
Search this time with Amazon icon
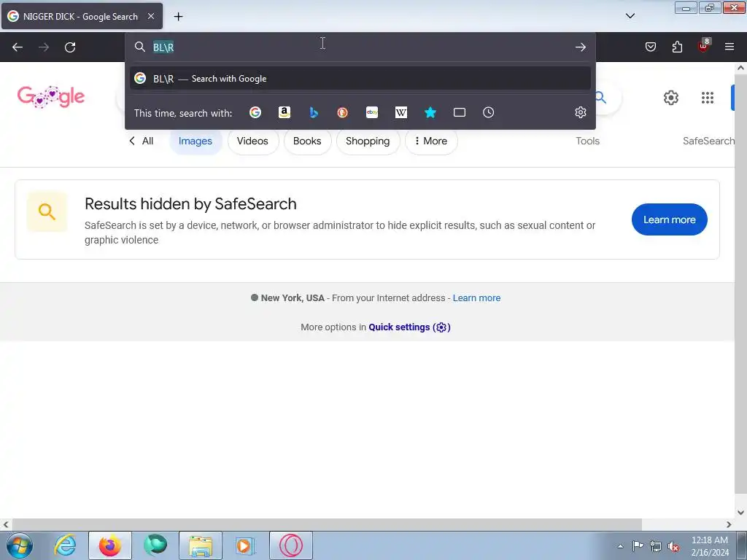(285, 112)
